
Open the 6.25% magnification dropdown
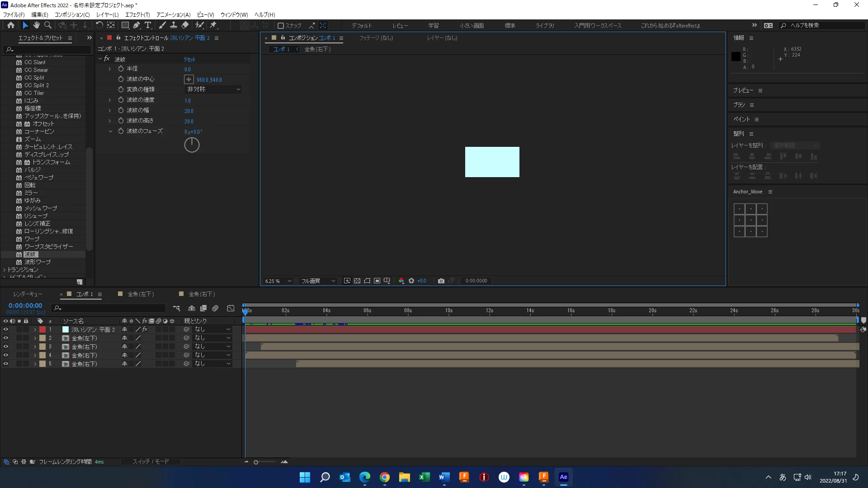[278, 281]
